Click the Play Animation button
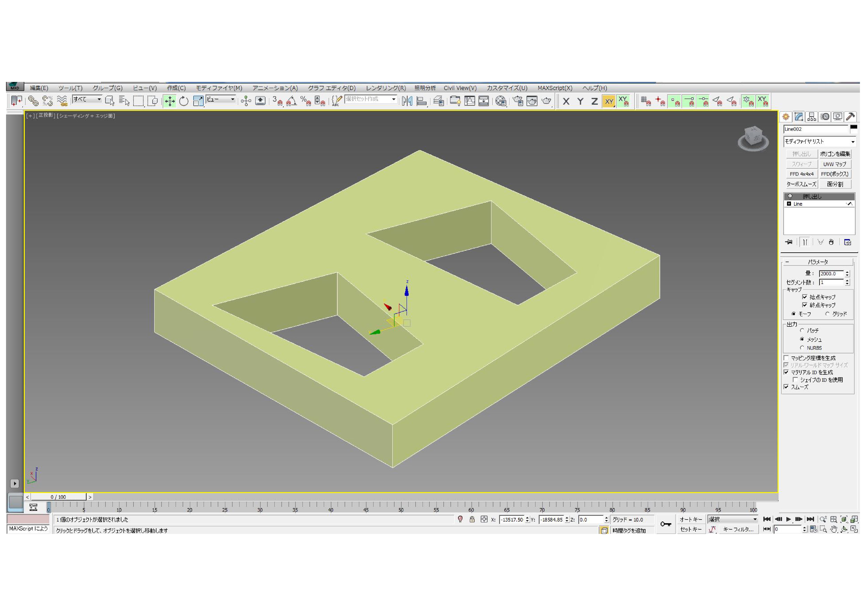This screenshot has width=866, height=616. tap(789, 519)
